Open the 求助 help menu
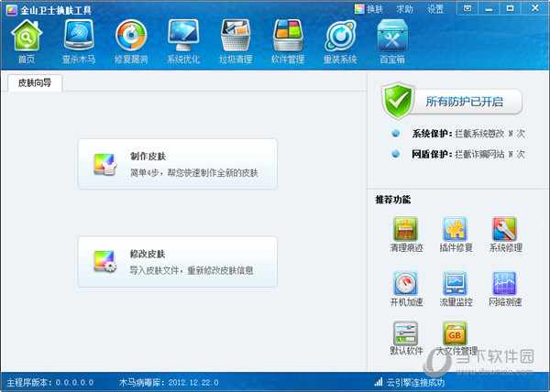This screenshot has height=392, width=550. pyautogui.click(x=404, y=9)
